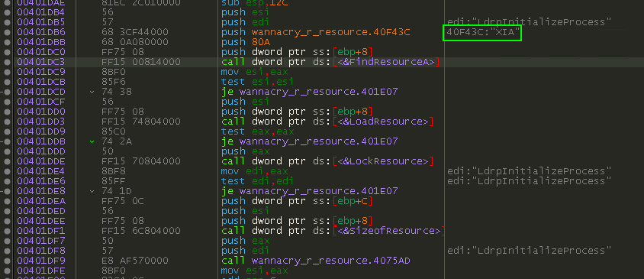Click instruction test edi,edi
This screenshot has width=644, height=279.
257,181
